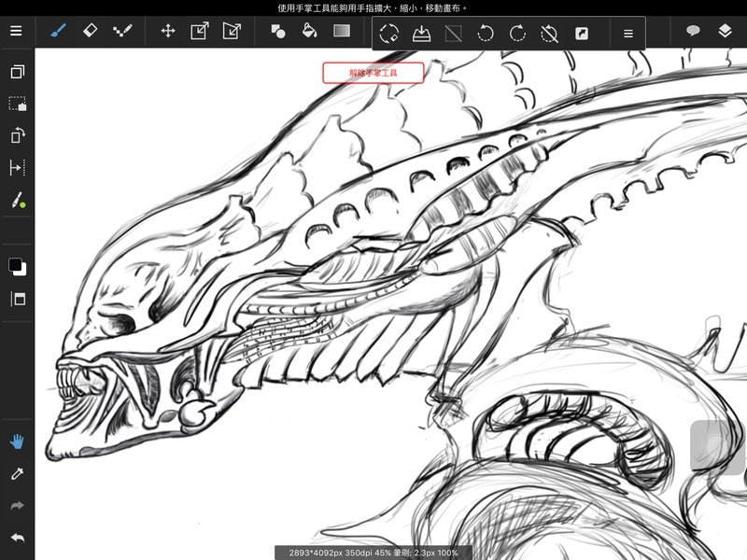Screen dimensions: 747x560
Task: Select the Gradient tool
Action: pos(342,31)
